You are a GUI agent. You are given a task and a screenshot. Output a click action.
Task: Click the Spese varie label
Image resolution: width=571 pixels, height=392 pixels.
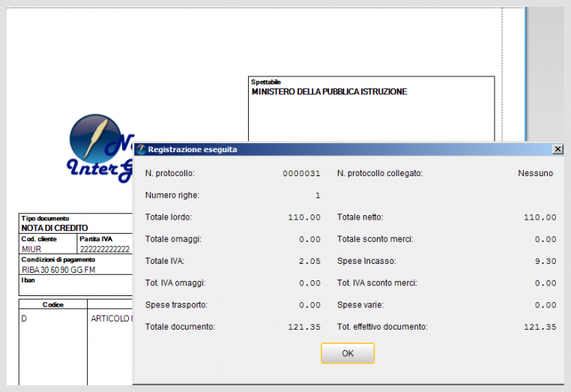tap(360, 305)
